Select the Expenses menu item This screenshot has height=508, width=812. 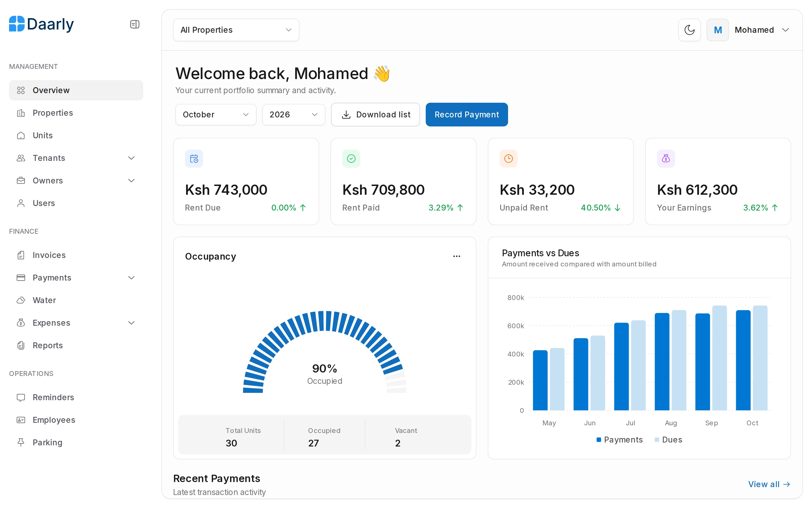[x=76, y=323]
